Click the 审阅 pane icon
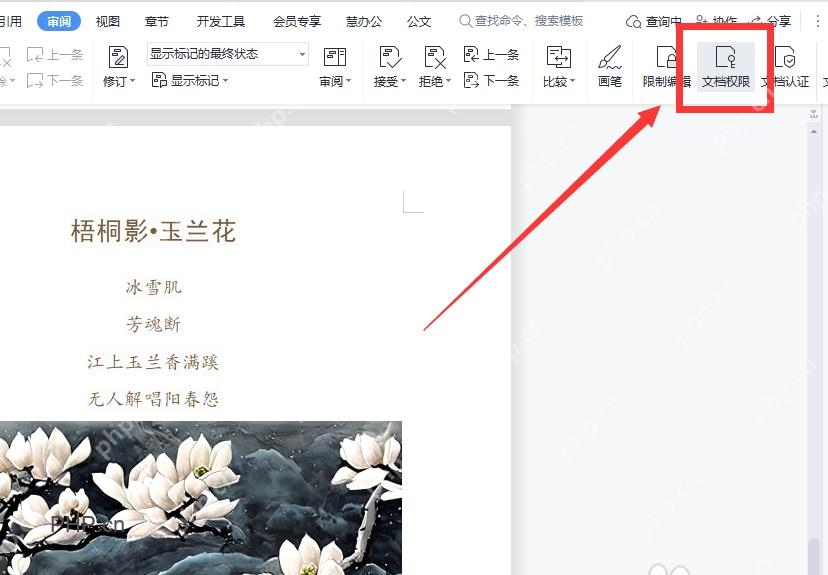Screen dimensions: 828x575 coord(335,57)
